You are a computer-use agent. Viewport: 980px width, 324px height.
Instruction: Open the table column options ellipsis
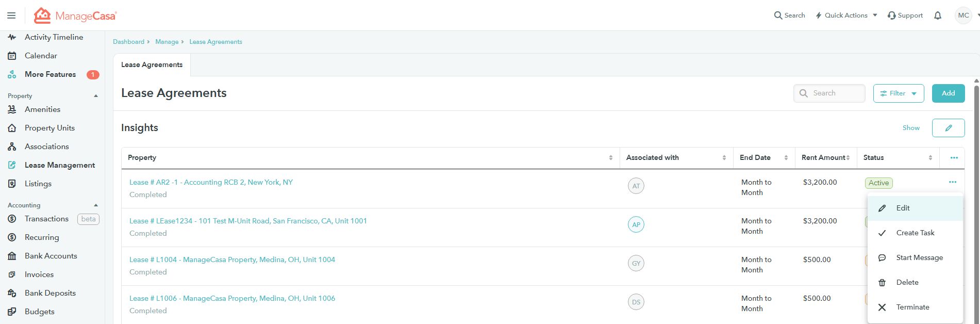(954, 158)
